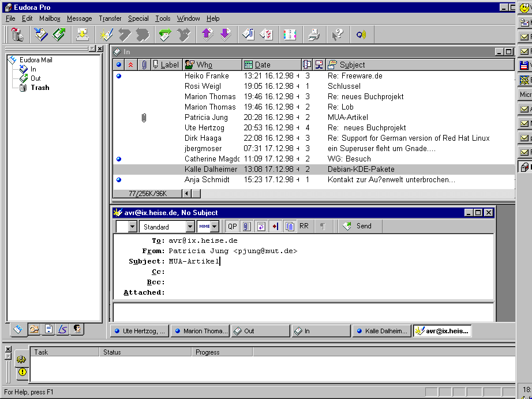Open the Transfer menu
The image size is (532, 399).
click(x=110, y=18)
